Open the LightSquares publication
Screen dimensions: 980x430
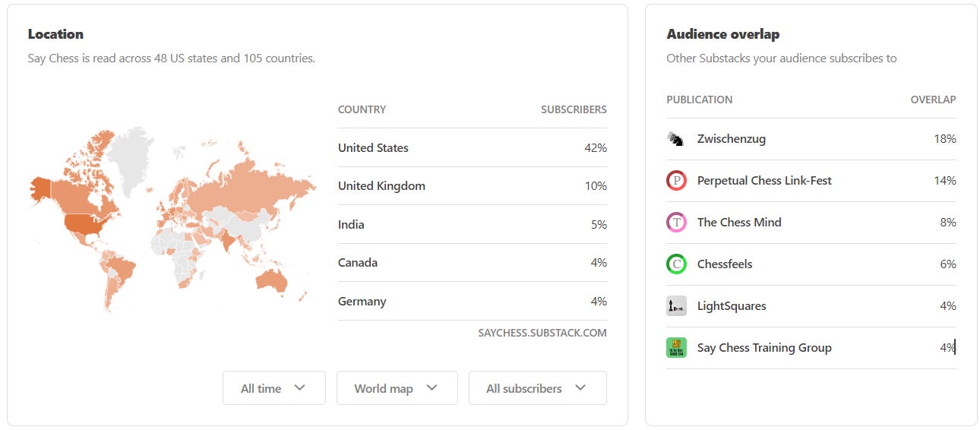click(732, 306)
